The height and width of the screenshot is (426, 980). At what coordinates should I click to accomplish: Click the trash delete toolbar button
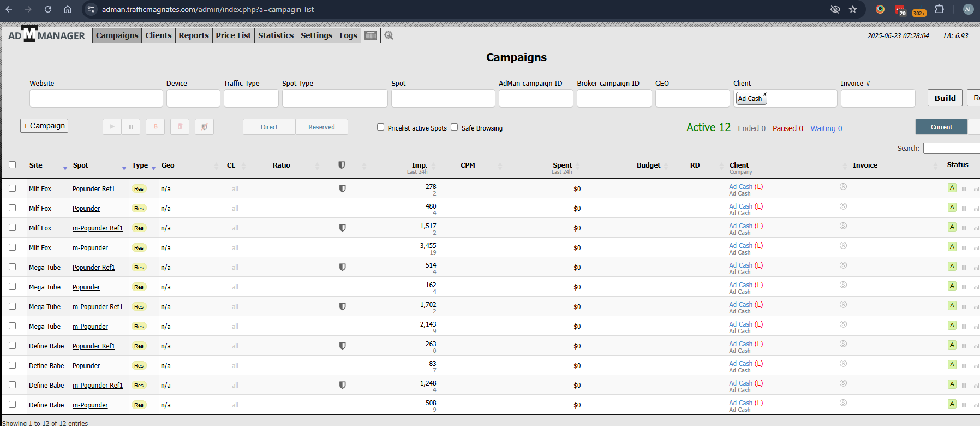[x=180, y=127]
